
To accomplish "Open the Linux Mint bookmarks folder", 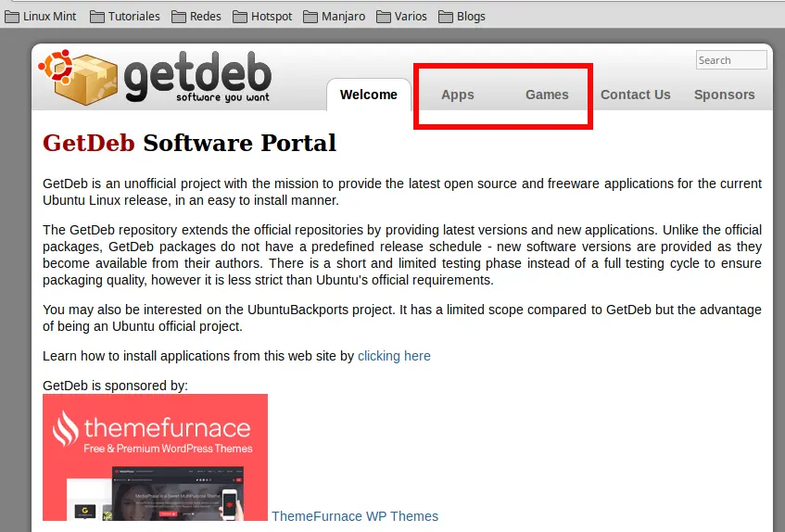I will (41, 17).
